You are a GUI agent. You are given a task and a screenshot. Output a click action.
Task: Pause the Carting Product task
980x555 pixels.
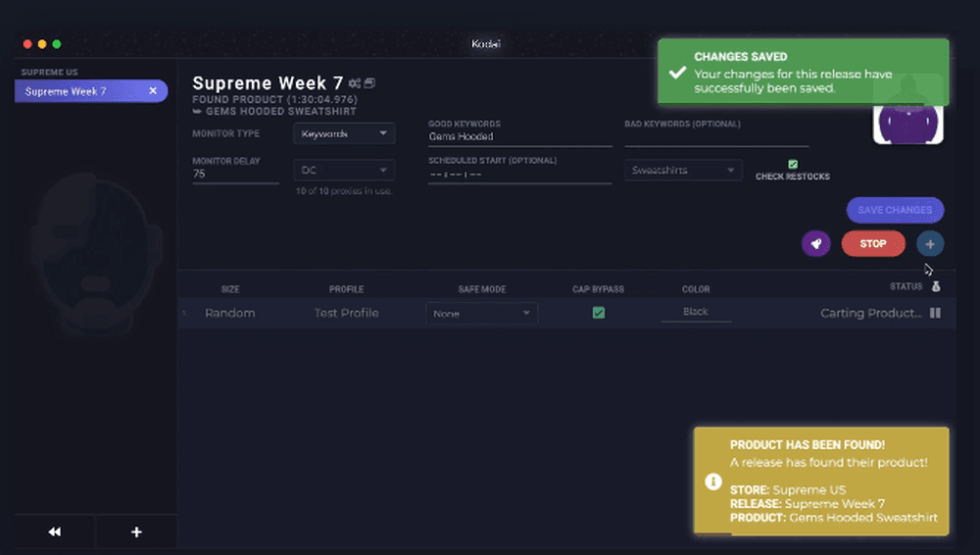tap(935, 313)
